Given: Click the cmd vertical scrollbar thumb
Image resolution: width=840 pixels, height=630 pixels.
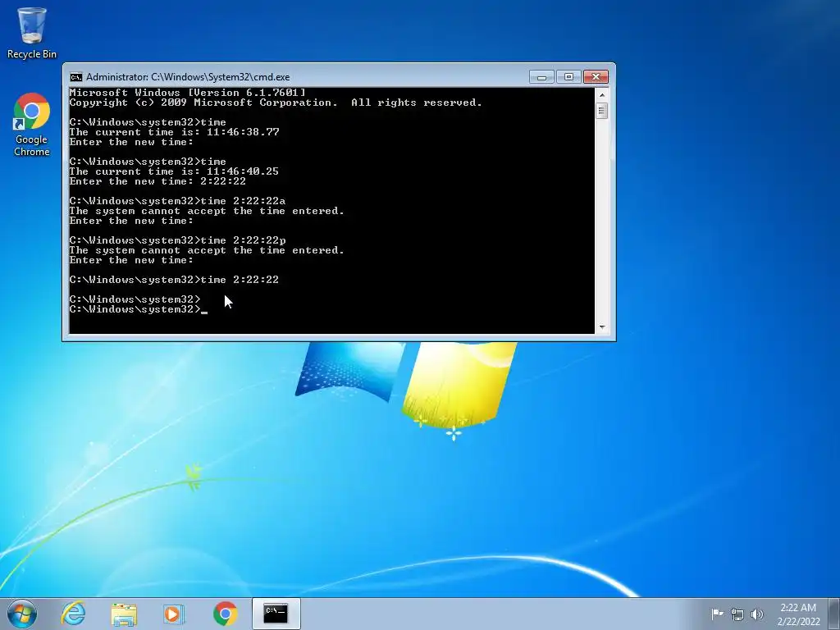Looking at the screenshot, I should click(x=601, y=111).
